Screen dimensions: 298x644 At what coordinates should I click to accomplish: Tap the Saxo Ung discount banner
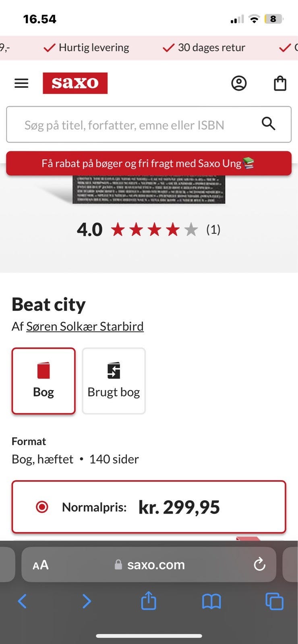pos(149,163)
